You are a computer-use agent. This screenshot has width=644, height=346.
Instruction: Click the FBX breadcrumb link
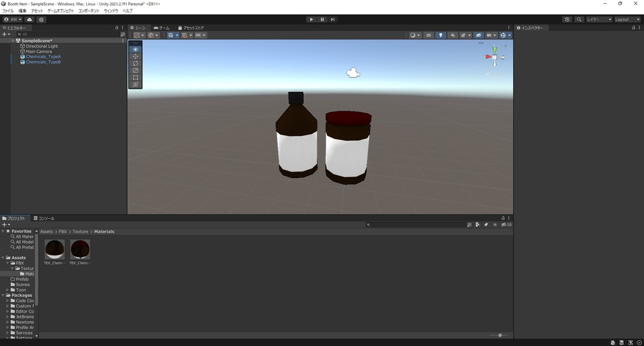62,232
